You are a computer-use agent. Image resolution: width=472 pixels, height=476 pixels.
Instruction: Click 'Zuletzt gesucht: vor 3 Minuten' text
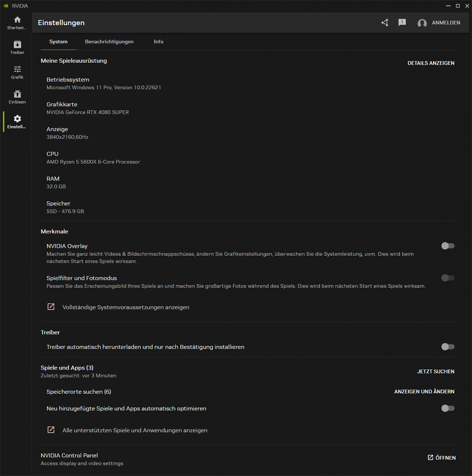[x=79, y=376]
